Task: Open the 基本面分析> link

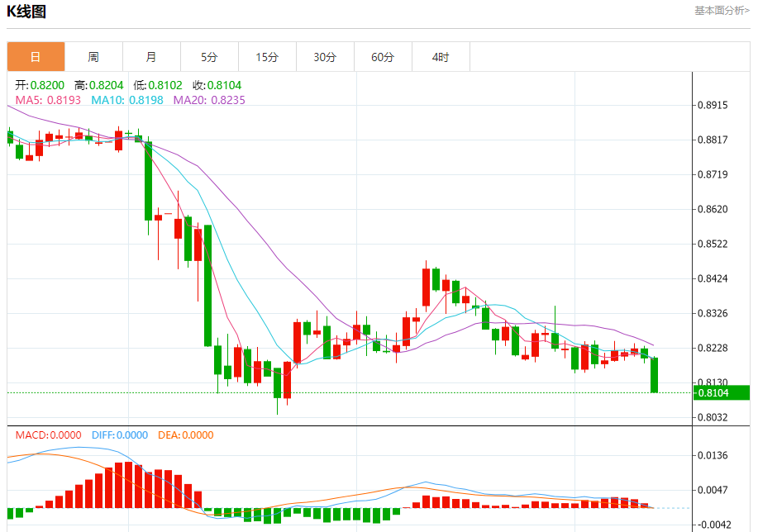Action: [722, 11]
